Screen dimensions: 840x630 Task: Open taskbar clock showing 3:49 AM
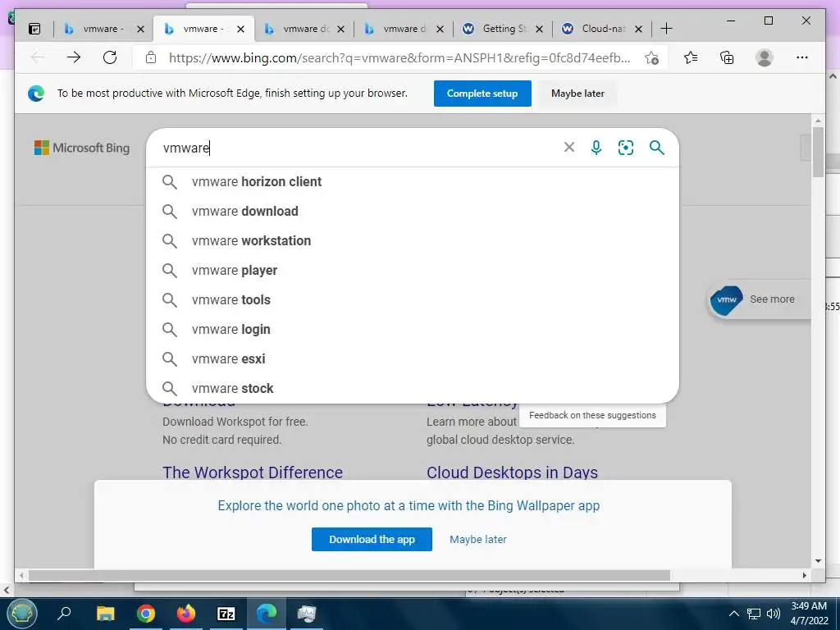[808, 614]
